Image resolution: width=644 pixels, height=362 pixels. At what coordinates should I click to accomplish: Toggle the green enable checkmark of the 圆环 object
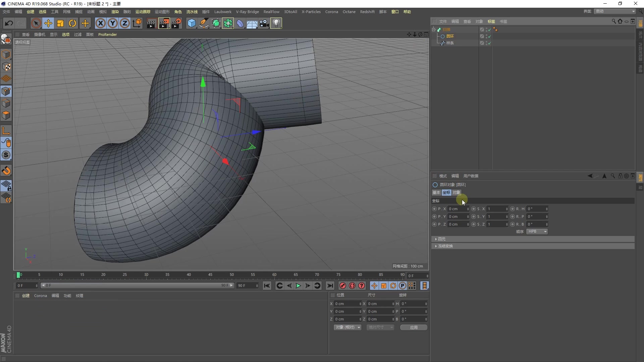[x=489, y=36]
